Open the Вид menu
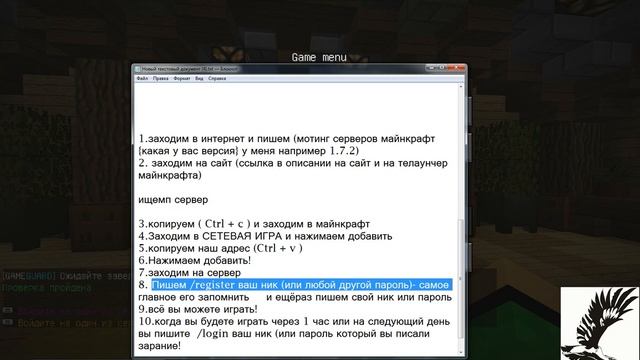 click(199, 78)
